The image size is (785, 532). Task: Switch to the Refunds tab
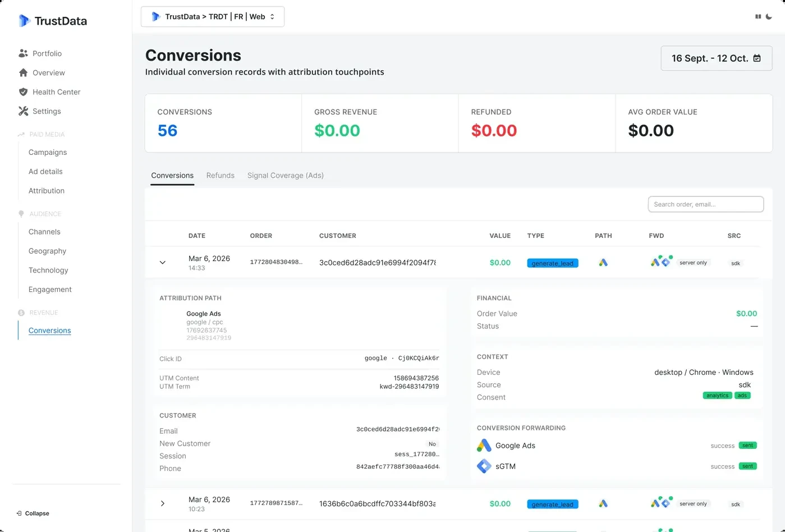coord(220,175)
